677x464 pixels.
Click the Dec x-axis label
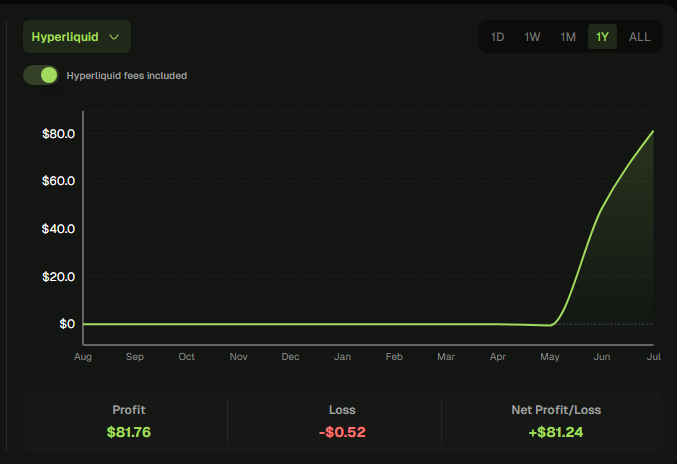point(290,357)
